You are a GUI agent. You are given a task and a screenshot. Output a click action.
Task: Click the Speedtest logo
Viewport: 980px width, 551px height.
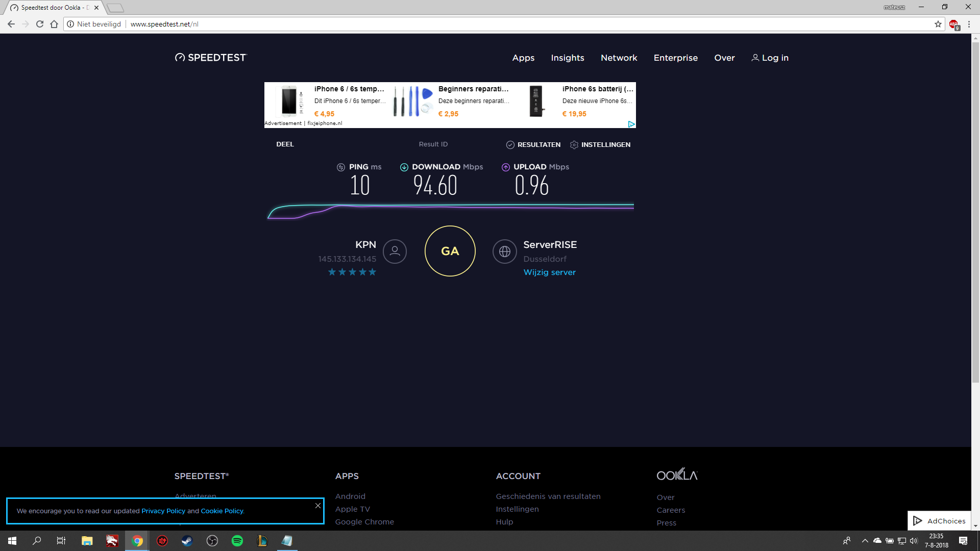pyautogui.click(x=210, y=58)
